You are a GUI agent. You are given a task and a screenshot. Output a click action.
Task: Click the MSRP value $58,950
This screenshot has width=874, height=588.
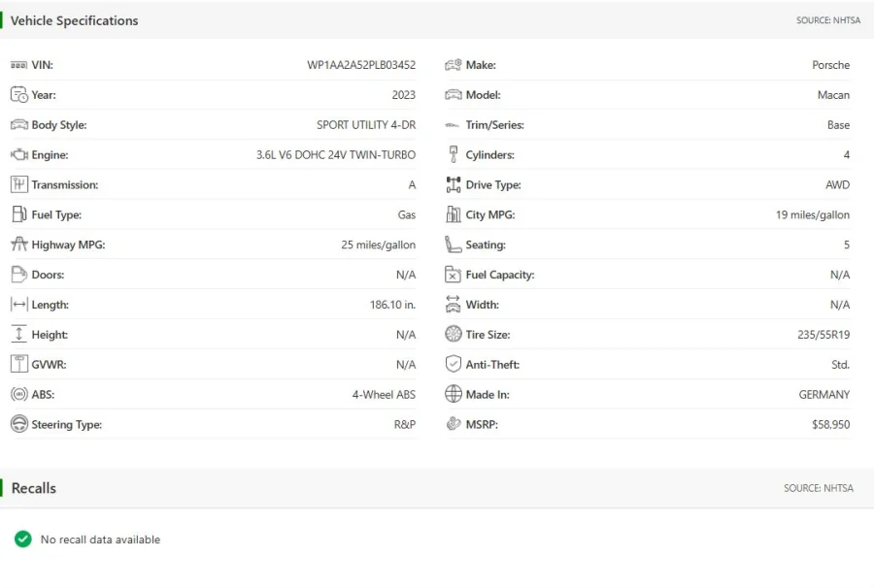coord(830,425)
